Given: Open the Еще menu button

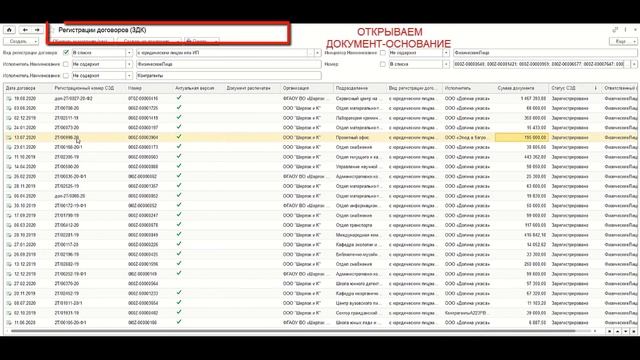Looking at the screenshot, I should (x=623, y=41).
